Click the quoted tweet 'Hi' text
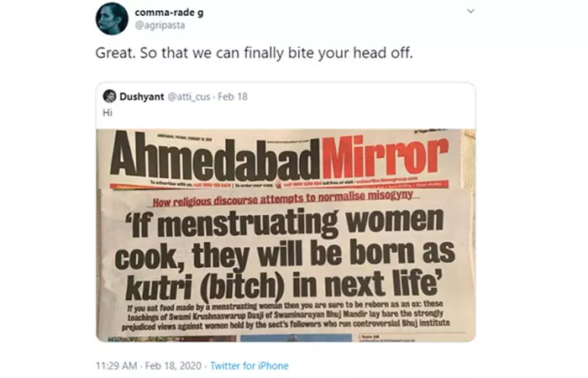 (x=108, y=113)
